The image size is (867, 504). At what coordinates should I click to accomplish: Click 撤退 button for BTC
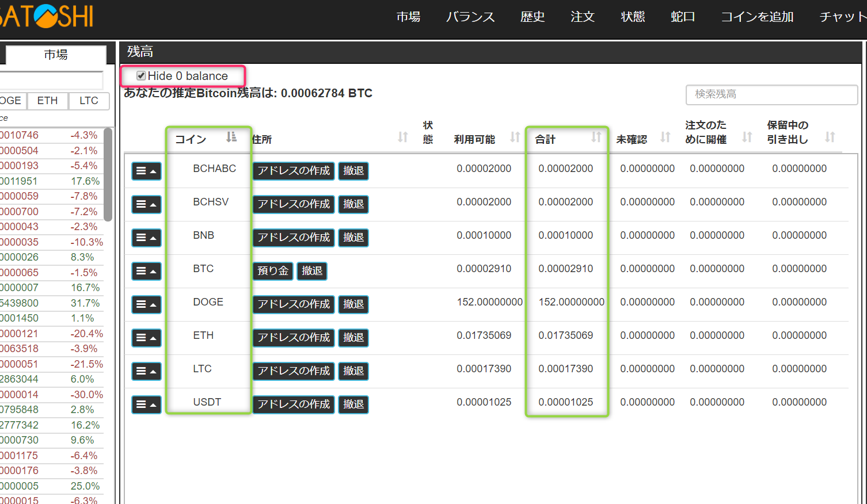(312, 271)
